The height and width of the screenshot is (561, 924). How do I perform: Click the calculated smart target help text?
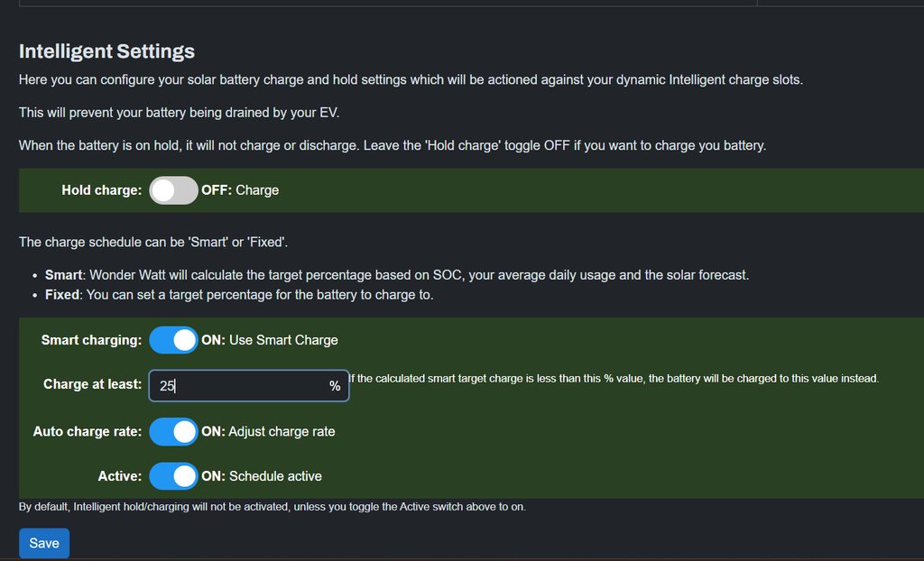[x=614, y=378]
